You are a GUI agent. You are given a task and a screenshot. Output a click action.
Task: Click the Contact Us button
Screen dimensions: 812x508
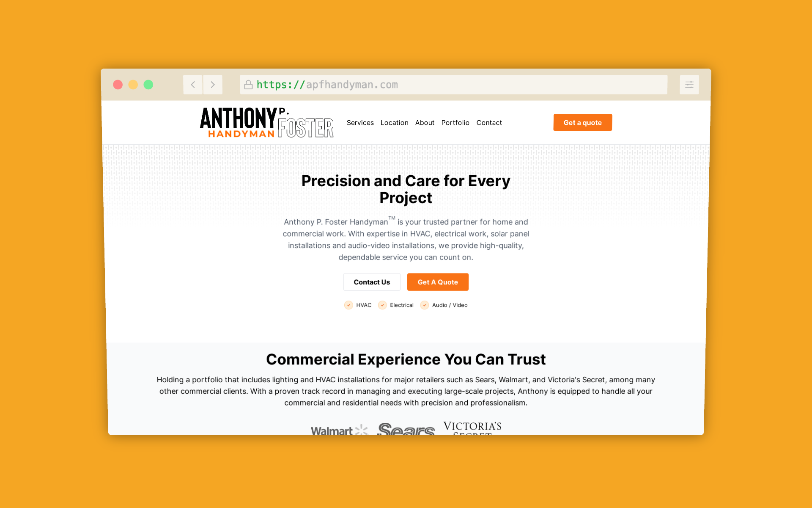[x=372, y=282]
